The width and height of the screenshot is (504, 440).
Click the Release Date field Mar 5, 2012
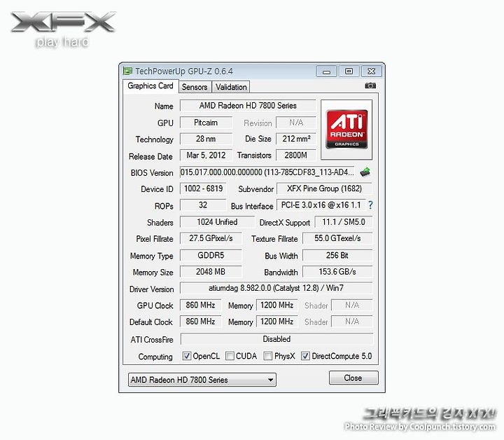point(206,156)
